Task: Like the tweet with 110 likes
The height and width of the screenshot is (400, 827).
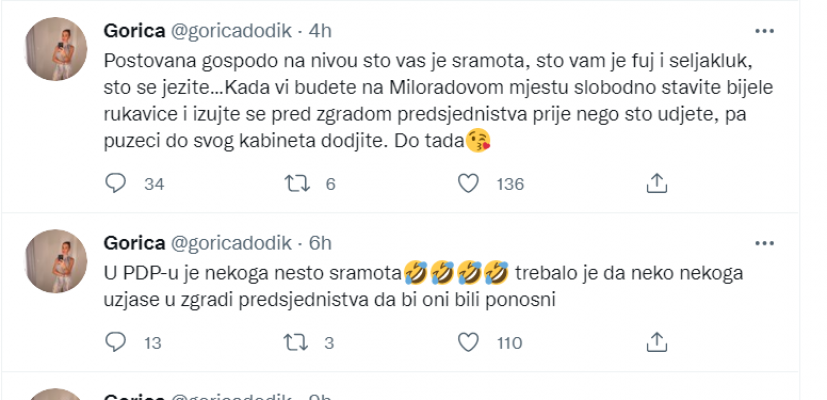Action: pos(468,343)
